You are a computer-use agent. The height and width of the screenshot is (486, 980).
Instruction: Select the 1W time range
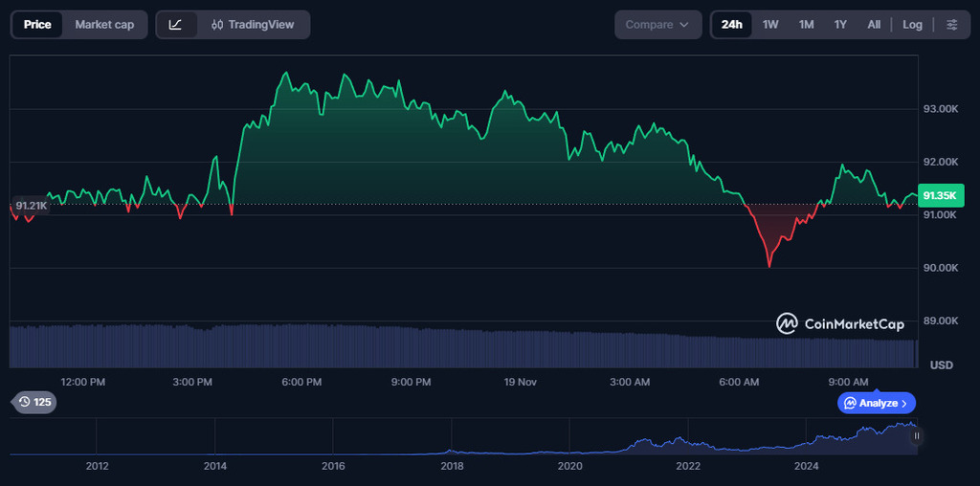click(770, 25)
